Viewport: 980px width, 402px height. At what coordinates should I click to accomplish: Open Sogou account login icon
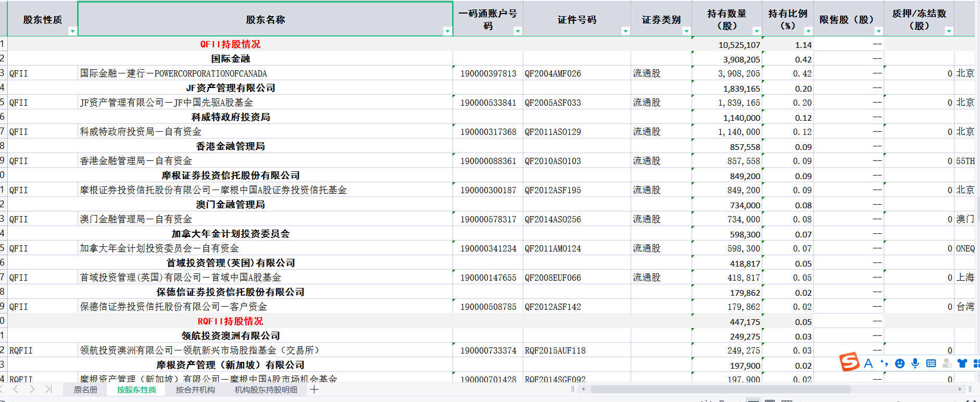947,363
